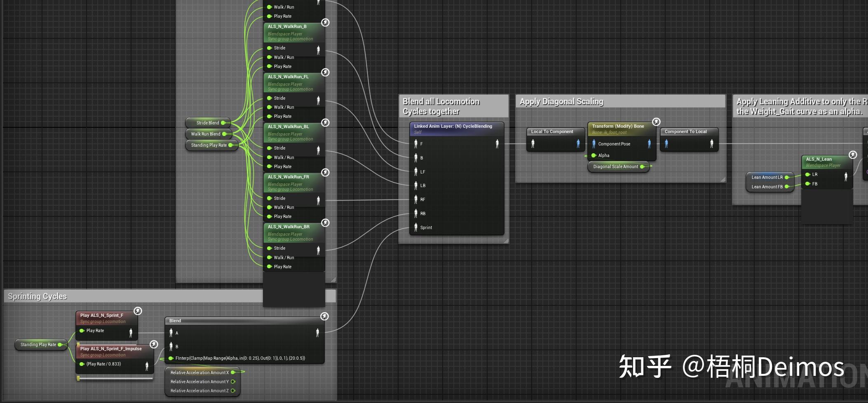Viewport: 868px width, 403px height.
Task: Collapse the Sprinting Cycles comment box
Action: [38, 296]
